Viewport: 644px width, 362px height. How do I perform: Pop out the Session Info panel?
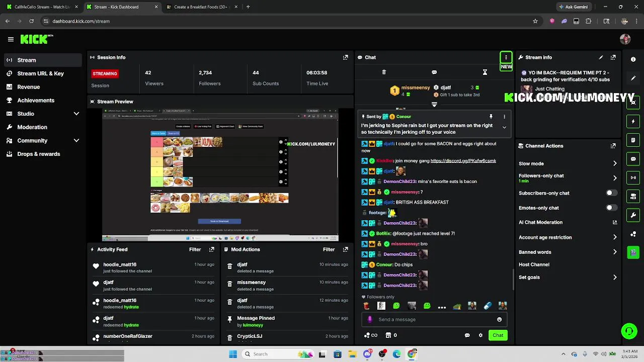345,57
